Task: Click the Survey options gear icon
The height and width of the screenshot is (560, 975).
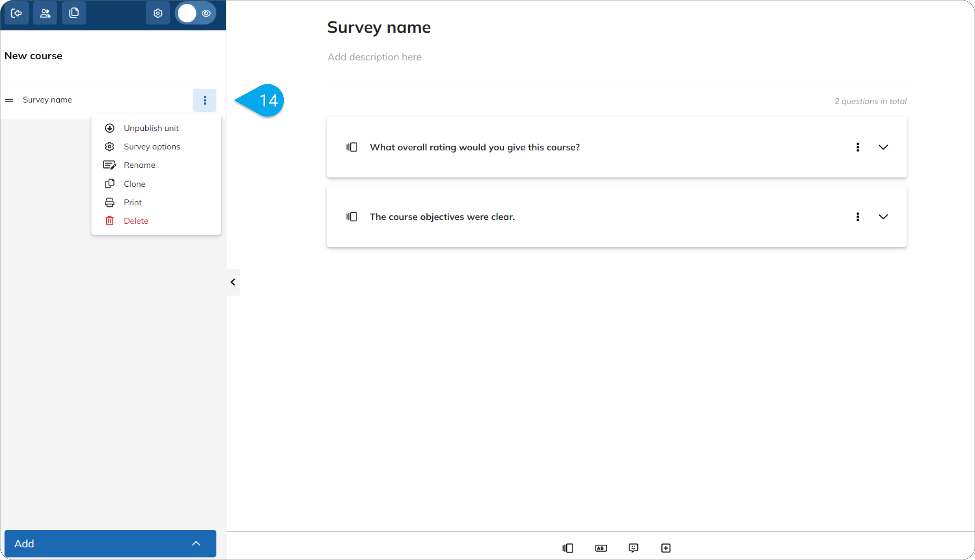Action: pyautogui.click(x=110, y=147)
